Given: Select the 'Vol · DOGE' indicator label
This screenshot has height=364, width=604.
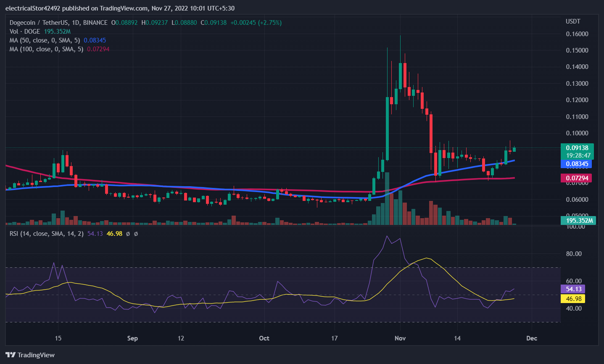Looking at the screenshot, I should click(25, 32).
